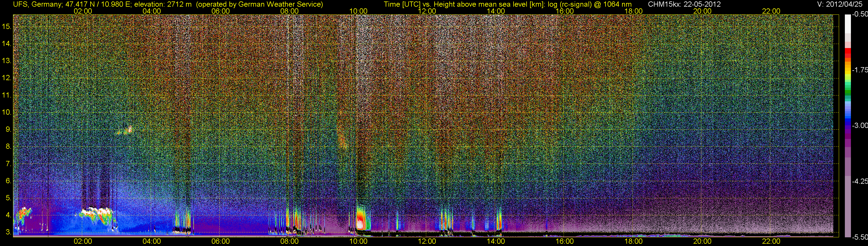This screenshot has height=246, width=868.
Task: Click the 10:00 time label at bottom
Action: coord(358,241)
